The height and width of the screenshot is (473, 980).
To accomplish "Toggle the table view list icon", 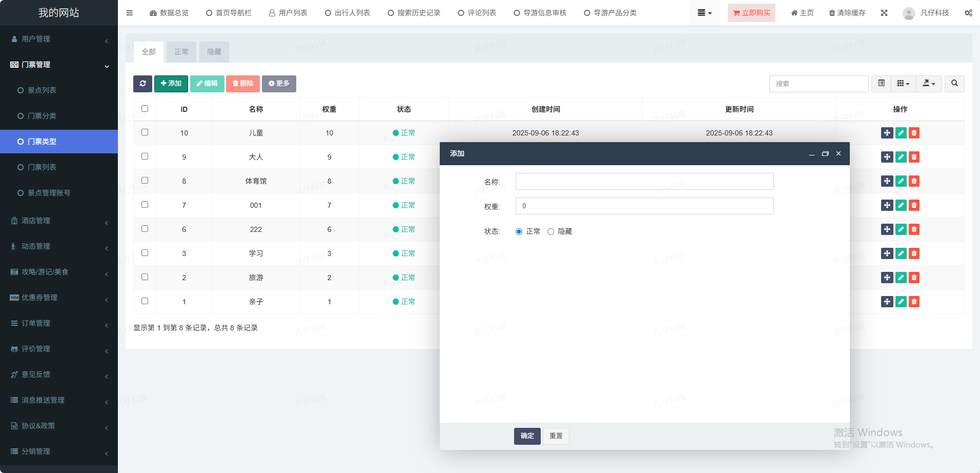I will click(881, 84).
